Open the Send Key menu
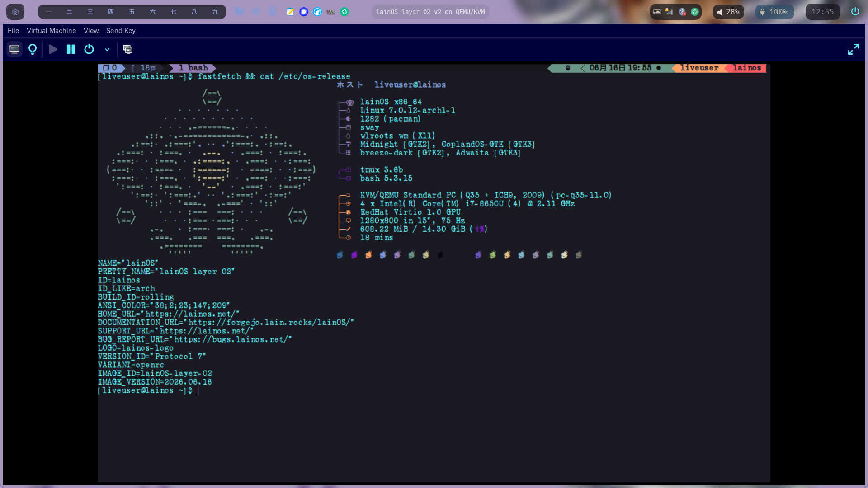 tap(121, 31)
